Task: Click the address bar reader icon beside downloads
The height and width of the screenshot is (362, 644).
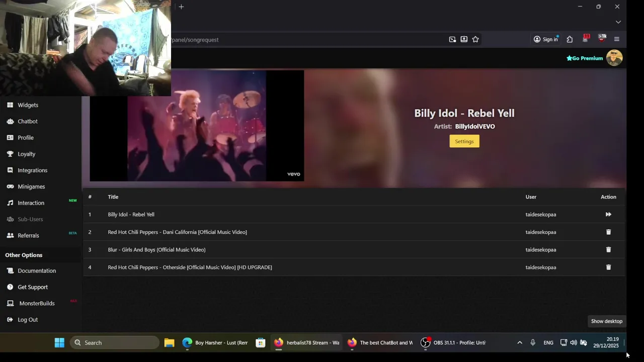Action: (x=452, y=39)
